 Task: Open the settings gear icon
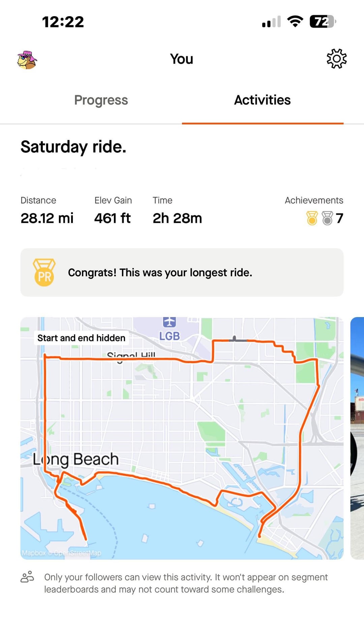(x=336, y=59)
